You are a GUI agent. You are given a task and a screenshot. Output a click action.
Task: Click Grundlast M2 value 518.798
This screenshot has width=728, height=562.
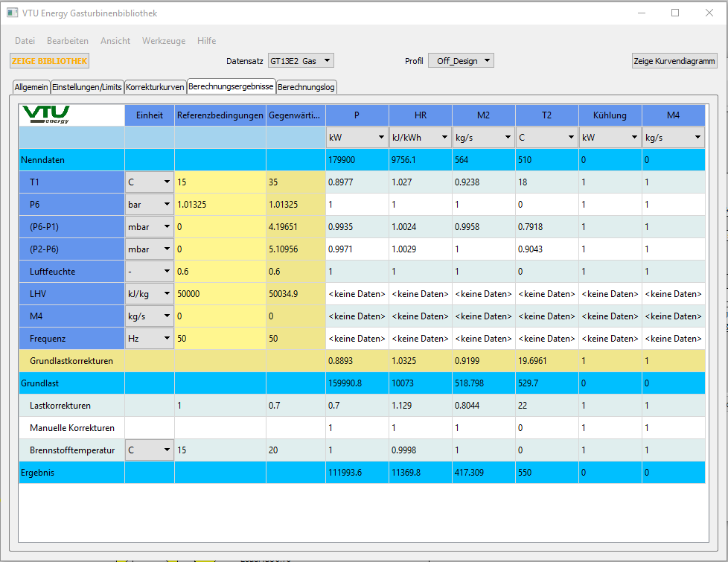click(x=483, y=383)
